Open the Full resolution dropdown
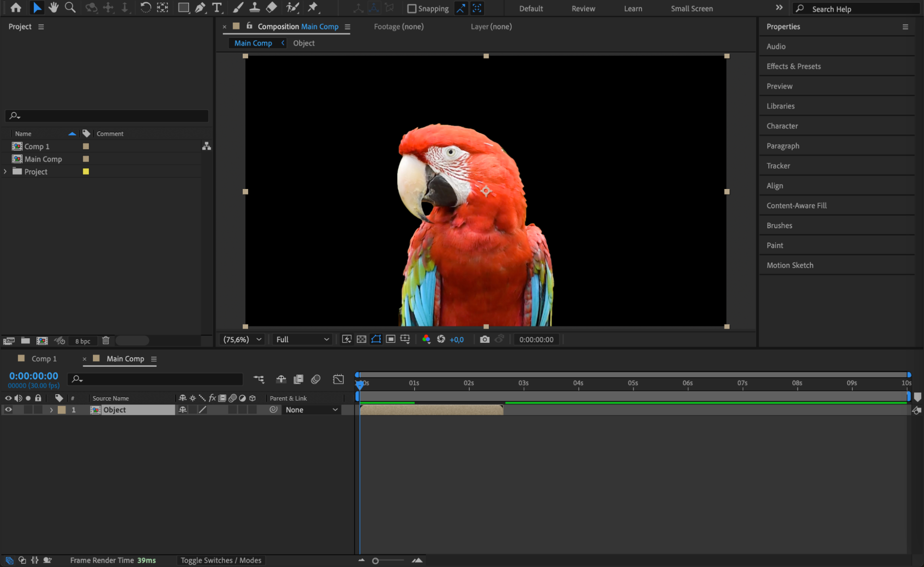The image size is (924, 567). coord(302,340)
